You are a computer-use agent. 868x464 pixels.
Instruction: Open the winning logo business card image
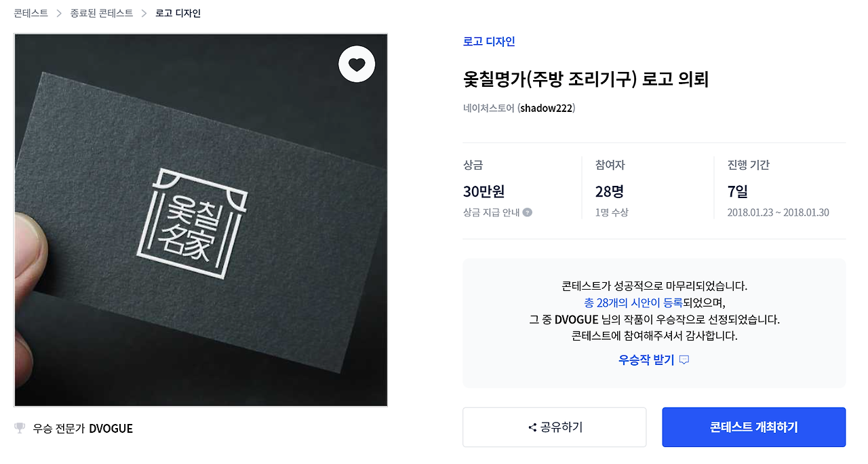(x=201, y=220)
